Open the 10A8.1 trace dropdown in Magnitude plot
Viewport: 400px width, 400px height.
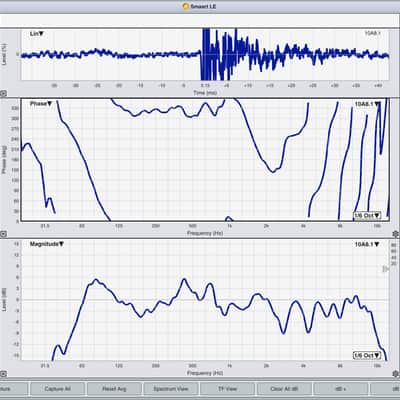[367, 244]
